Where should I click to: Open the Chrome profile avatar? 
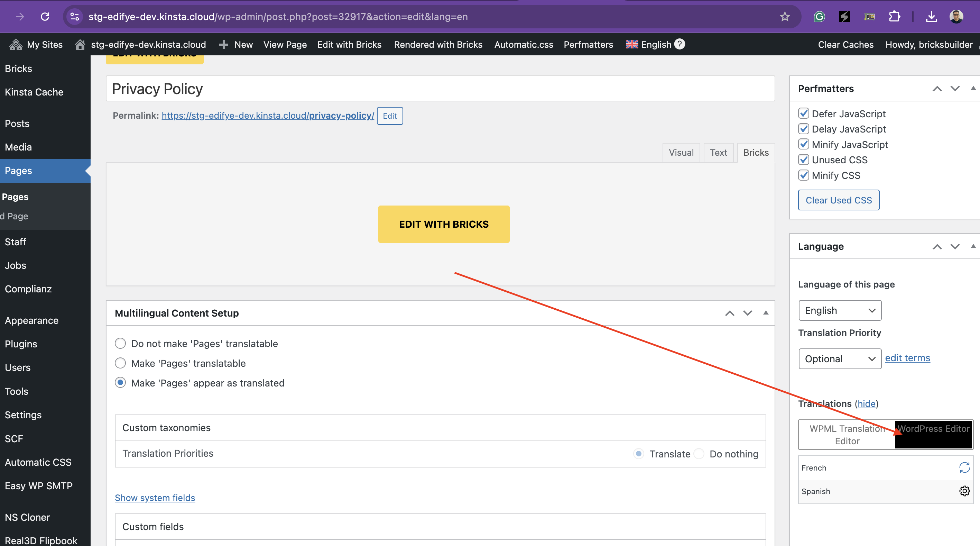(956, 16)
